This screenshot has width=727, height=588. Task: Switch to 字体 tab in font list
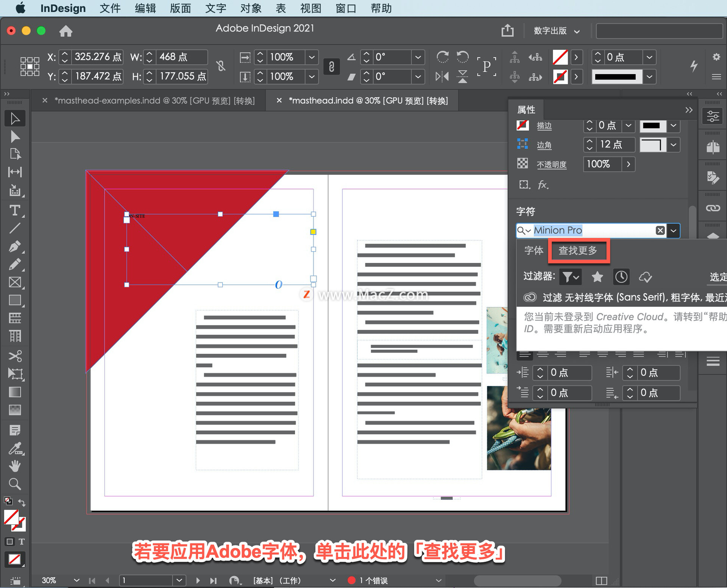(534, 250)
